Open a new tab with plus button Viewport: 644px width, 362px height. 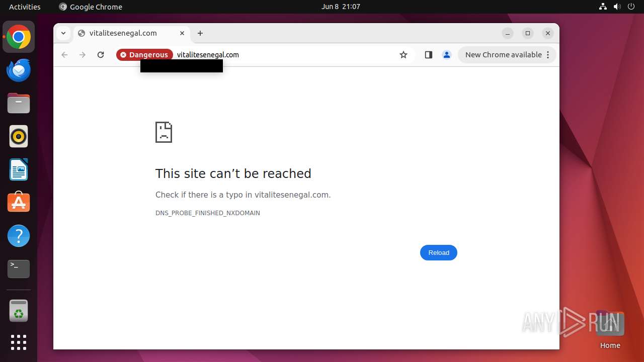[x=200, y=33]
